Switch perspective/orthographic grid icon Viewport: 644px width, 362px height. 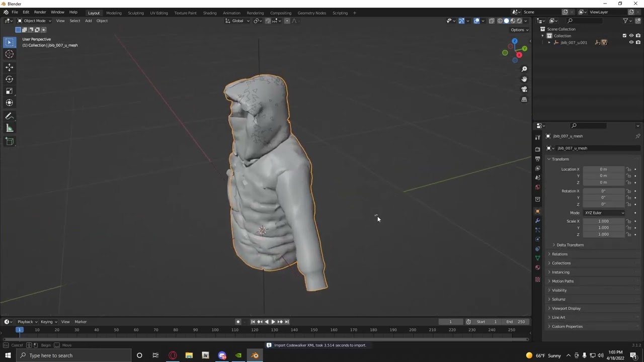point(524,100)
